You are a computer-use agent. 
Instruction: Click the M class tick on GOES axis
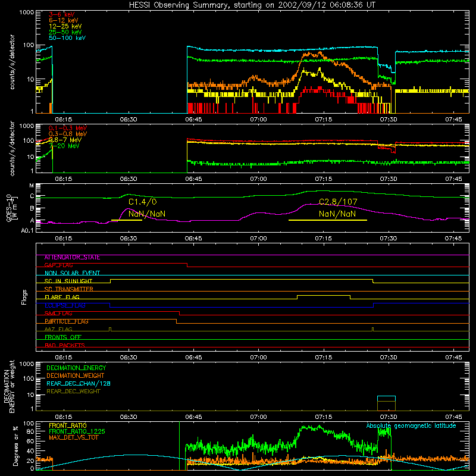click(x=32, y=186)
